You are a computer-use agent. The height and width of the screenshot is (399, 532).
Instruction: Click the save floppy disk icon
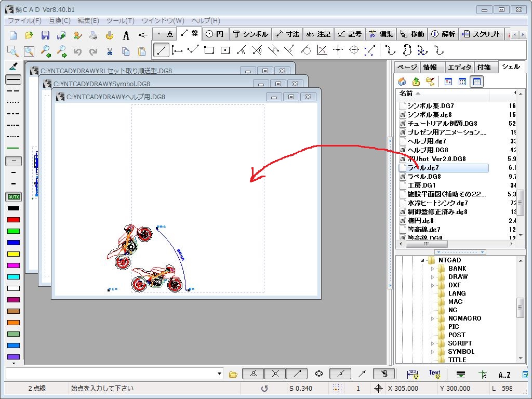(x=45, y=35)
